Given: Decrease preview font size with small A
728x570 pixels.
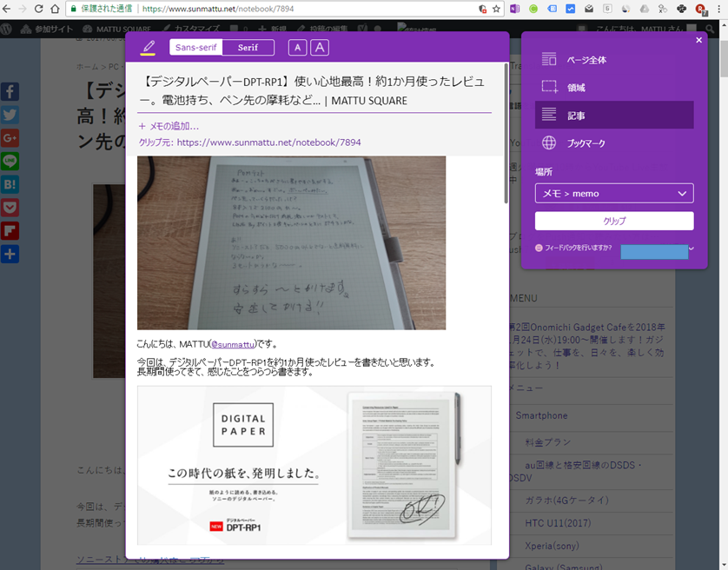Looking at the screenshot, I should tap(298, 48).
